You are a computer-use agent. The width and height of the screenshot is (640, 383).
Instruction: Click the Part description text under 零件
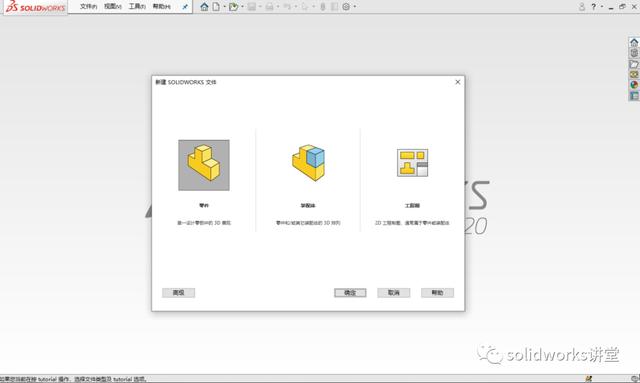(x=204, y=223)
